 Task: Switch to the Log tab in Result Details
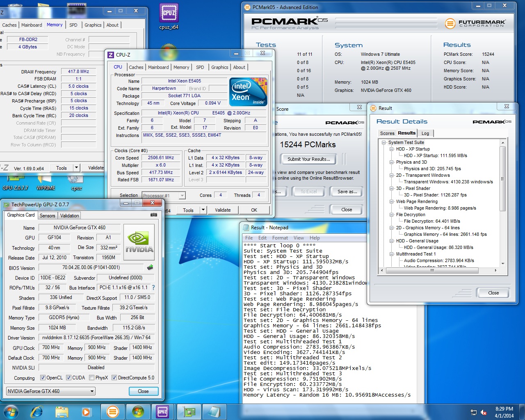click(x=425, y=133)
